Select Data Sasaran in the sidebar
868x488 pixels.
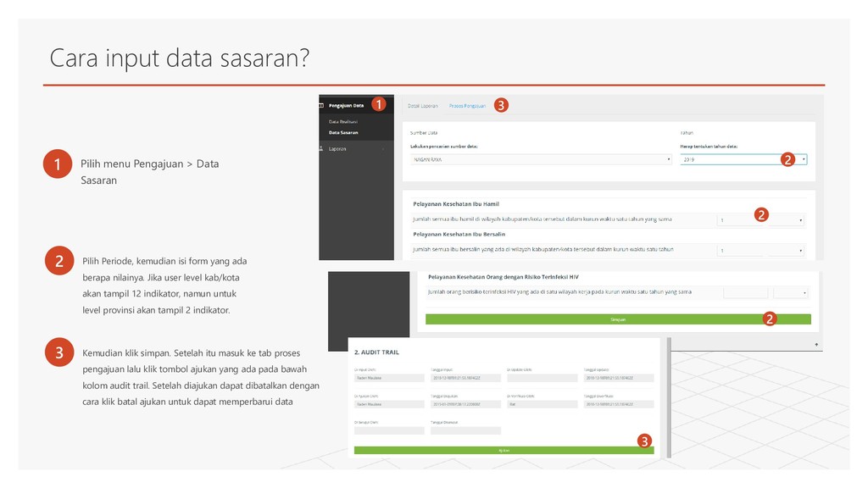tap(343, 133)
